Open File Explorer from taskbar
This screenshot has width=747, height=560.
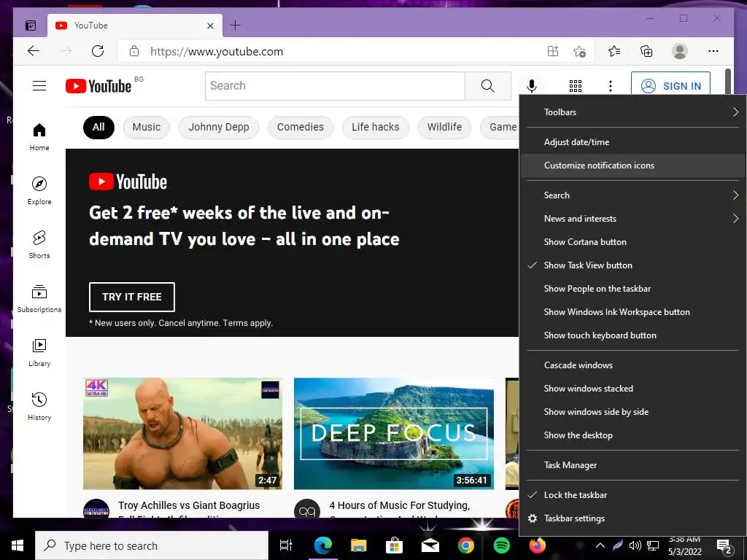tap(359, 545)
